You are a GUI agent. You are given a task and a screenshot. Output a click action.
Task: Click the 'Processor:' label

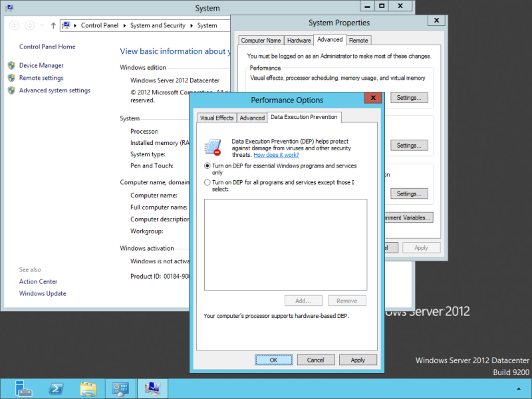click(x=144, y=132)
